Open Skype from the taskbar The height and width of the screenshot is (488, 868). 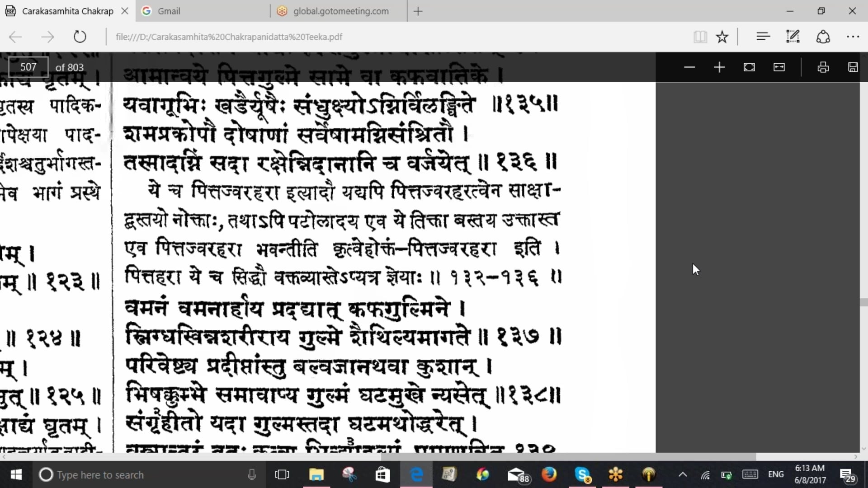582,474
